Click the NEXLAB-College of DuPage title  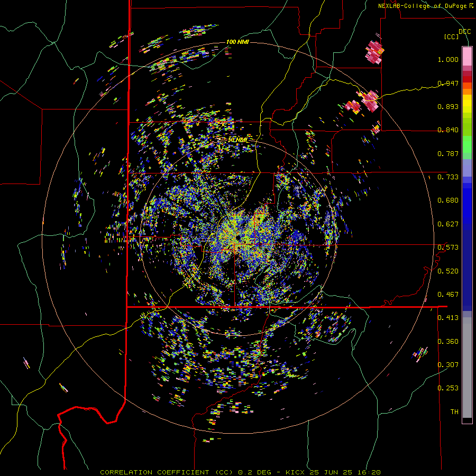tap(422, 6)
